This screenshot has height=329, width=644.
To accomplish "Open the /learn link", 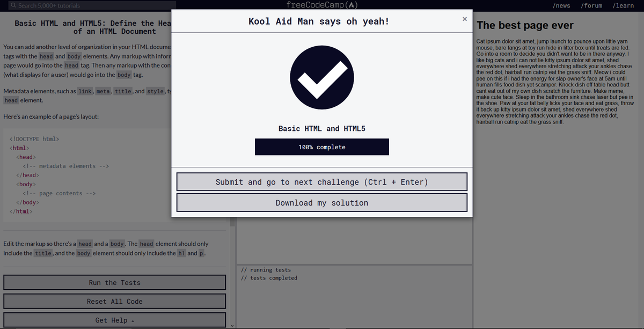I will [x=623, y=5].
